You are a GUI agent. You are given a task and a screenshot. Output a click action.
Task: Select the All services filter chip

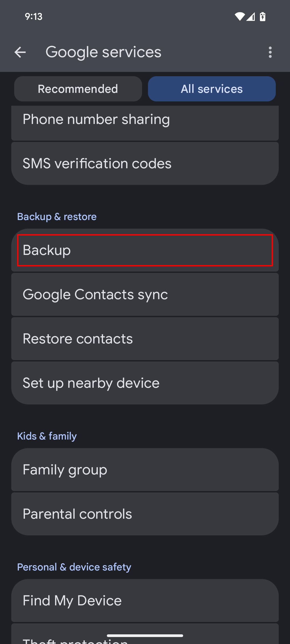212,89
